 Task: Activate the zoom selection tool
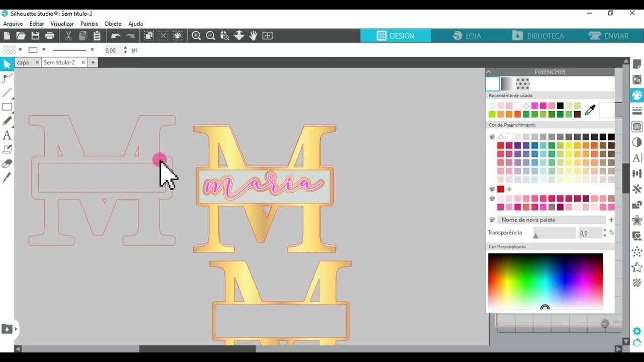[x=225, y=36]
